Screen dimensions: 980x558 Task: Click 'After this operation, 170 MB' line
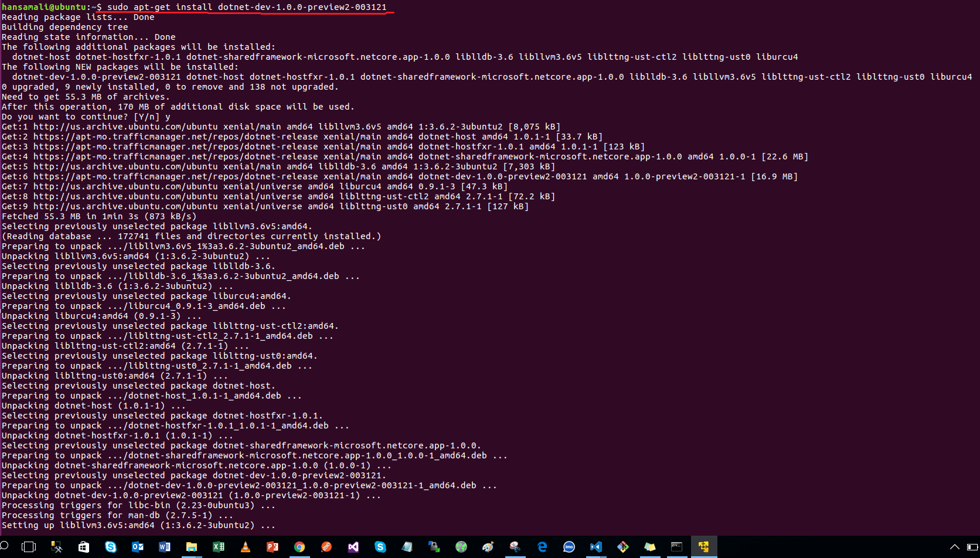pyautogui.click(x=178, y=107)
